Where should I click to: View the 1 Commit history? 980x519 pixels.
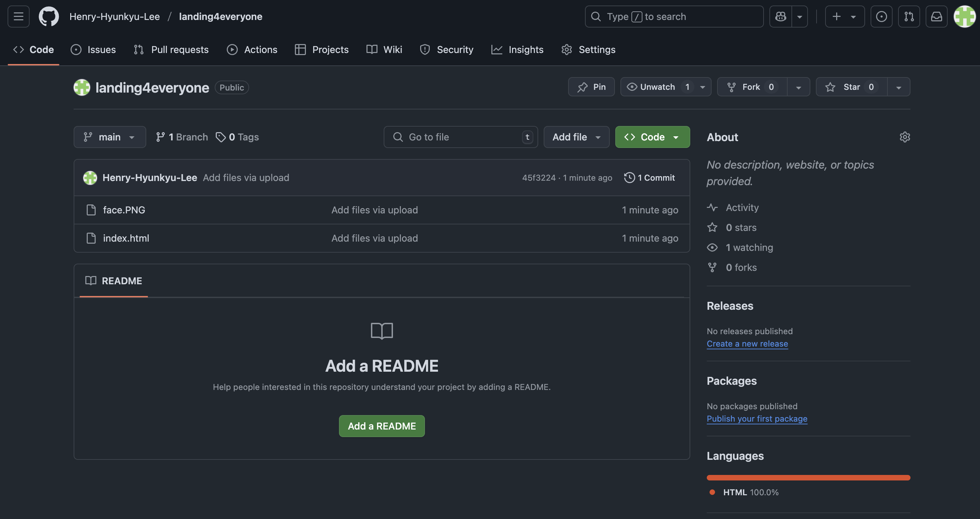pos(649,178)
